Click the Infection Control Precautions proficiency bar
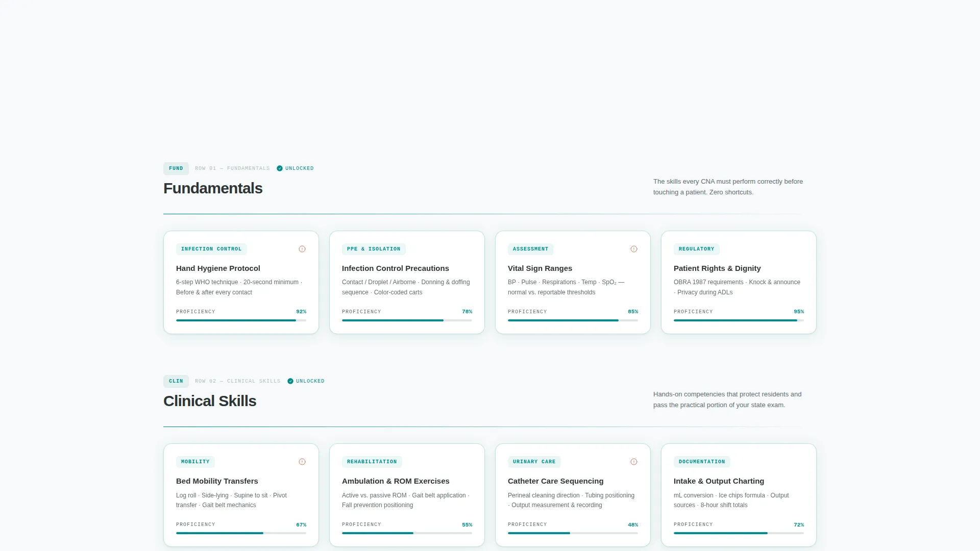This screenshot has width=980, height=551. click(407, 320)
